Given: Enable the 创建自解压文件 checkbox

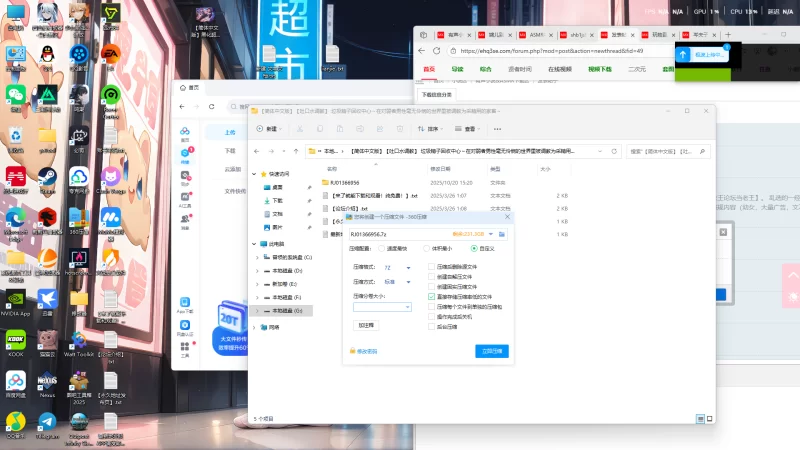Looking at the screenshot, I should click(x=432, y=277).
